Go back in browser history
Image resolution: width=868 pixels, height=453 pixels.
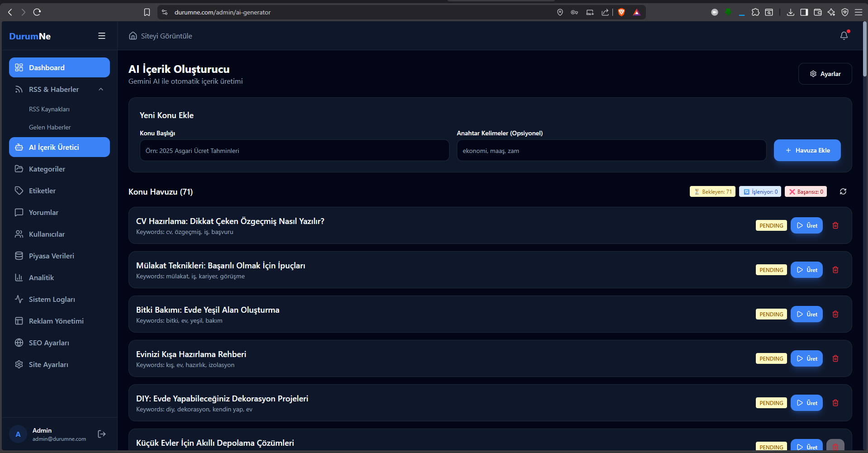click(x=10, y=12)
